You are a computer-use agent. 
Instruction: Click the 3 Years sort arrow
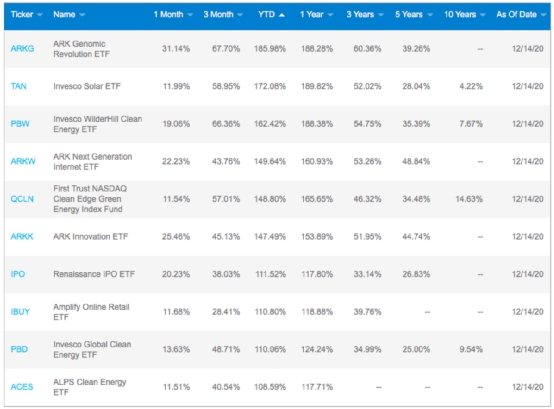pos(381,15)
